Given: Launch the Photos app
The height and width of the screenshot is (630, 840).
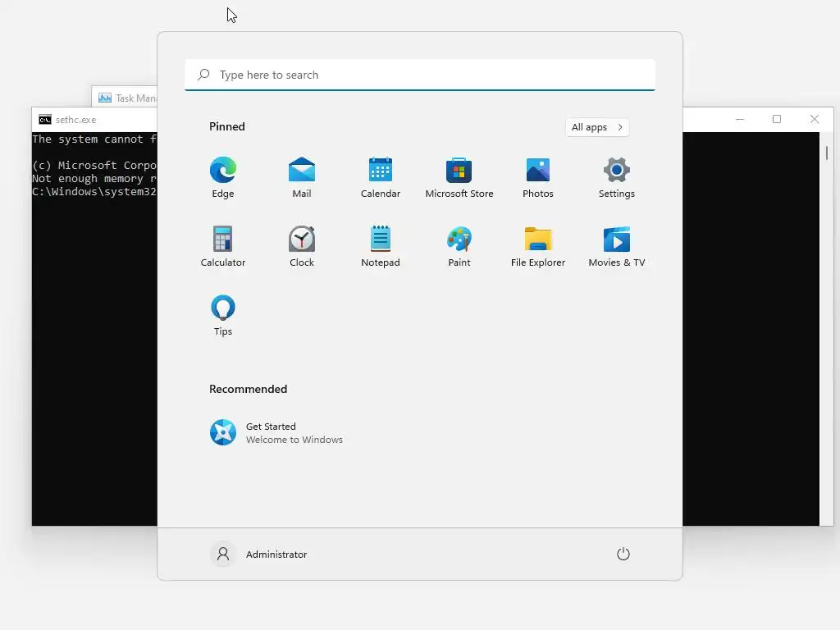Looking at the screenshot, I should pos(538,177).
